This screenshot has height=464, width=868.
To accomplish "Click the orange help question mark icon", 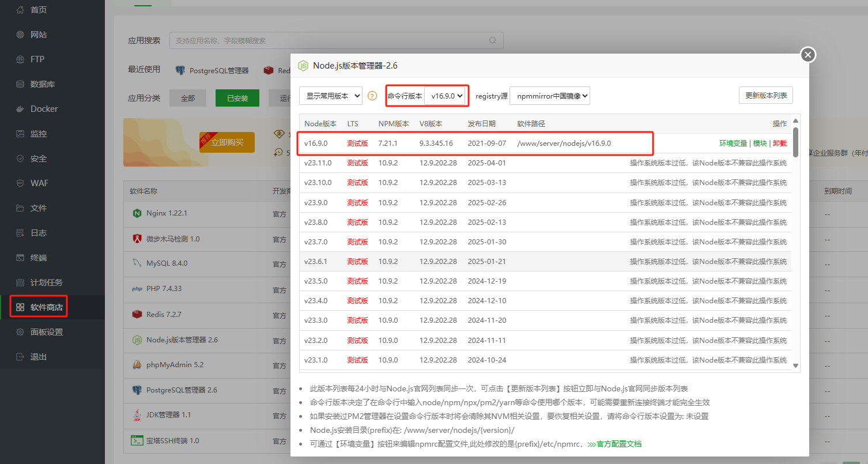I will click(372, 96).
